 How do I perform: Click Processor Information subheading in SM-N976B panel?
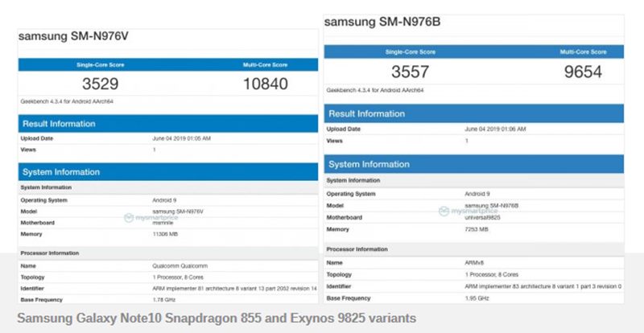click(357, 249)
